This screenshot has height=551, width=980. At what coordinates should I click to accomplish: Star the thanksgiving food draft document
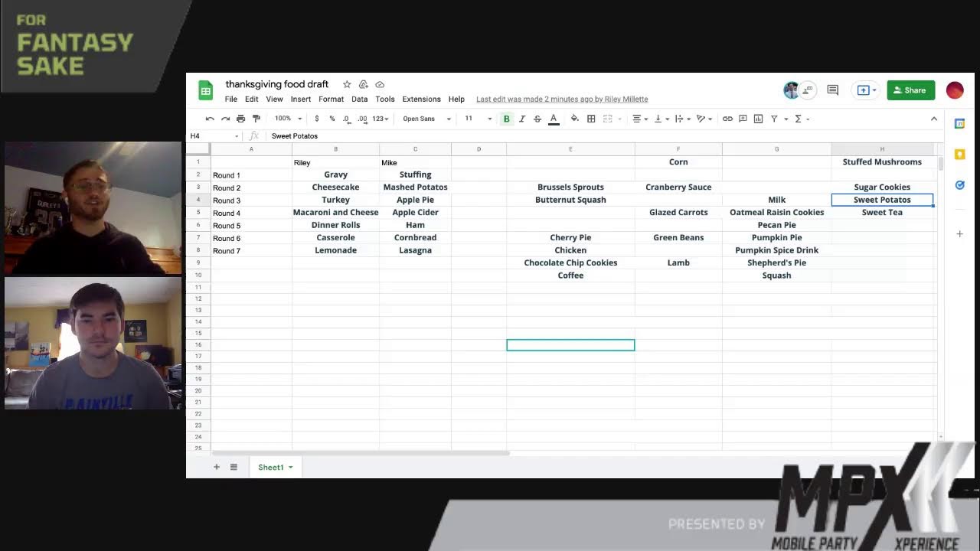tap(347, 84)
